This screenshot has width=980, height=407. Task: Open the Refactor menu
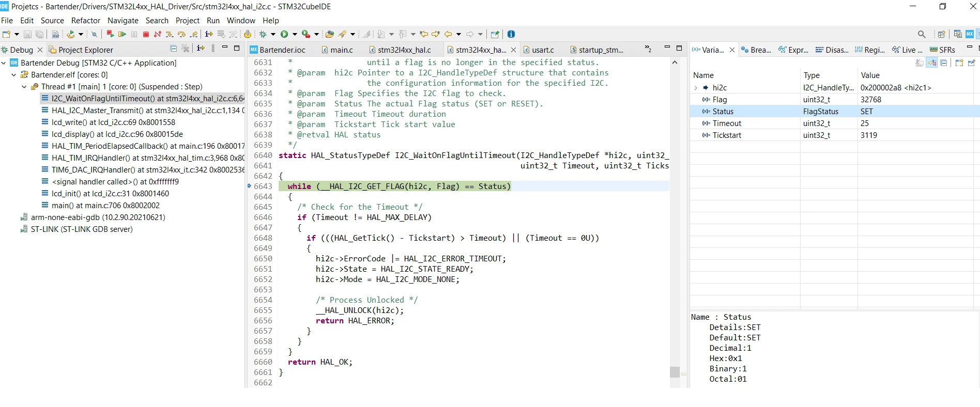(x=86, y=21)
